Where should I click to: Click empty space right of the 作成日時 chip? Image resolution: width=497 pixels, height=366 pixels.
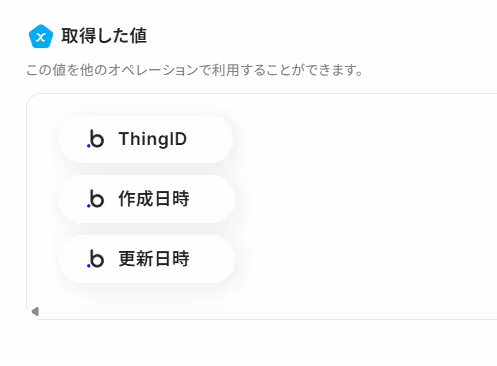tap(365, 199)
